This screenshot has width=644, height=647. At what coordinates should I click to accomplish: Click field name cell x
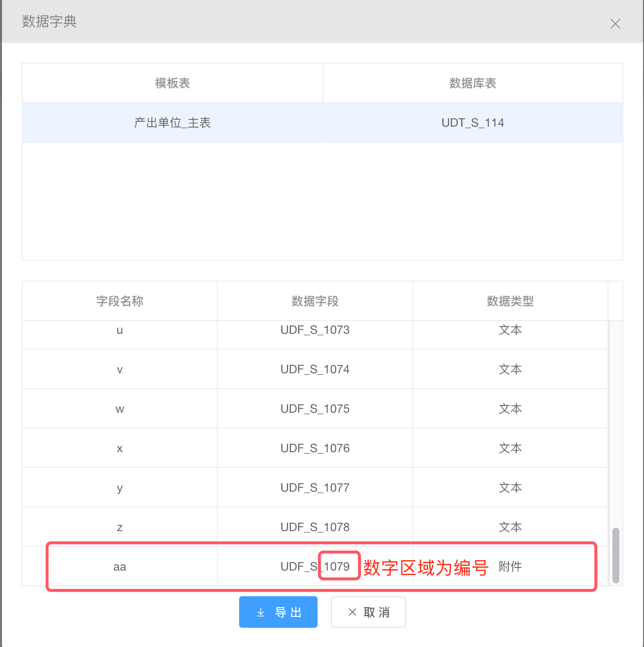120,448
